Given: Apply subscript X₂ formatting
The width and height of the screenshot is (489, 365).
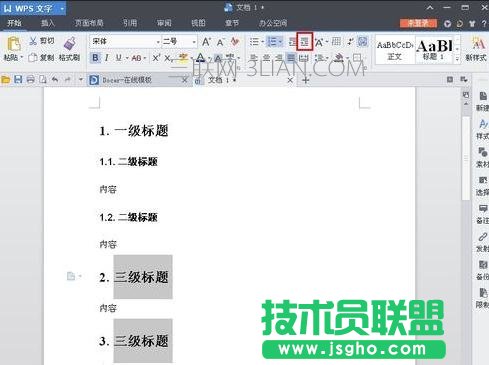Looking at the screenshot, I should point(168,58).
